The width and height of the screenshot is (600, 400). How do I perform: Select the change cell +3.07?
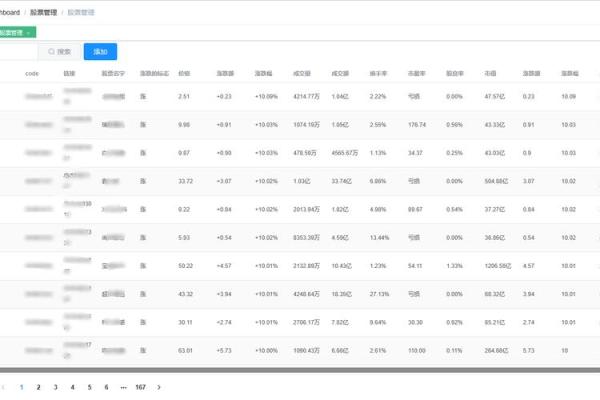[x=224, y=181]
